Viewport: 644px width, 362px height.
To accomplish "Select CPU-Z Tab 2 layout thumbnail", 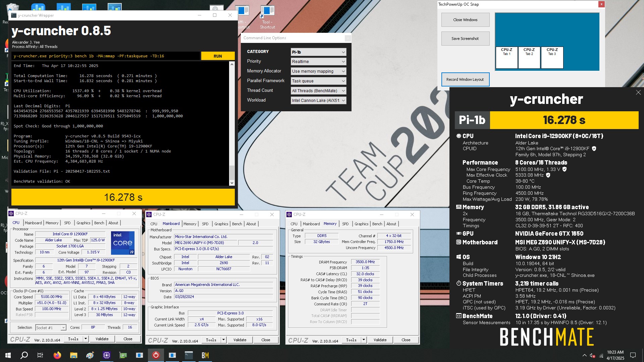I will click(x=529, y=58).
